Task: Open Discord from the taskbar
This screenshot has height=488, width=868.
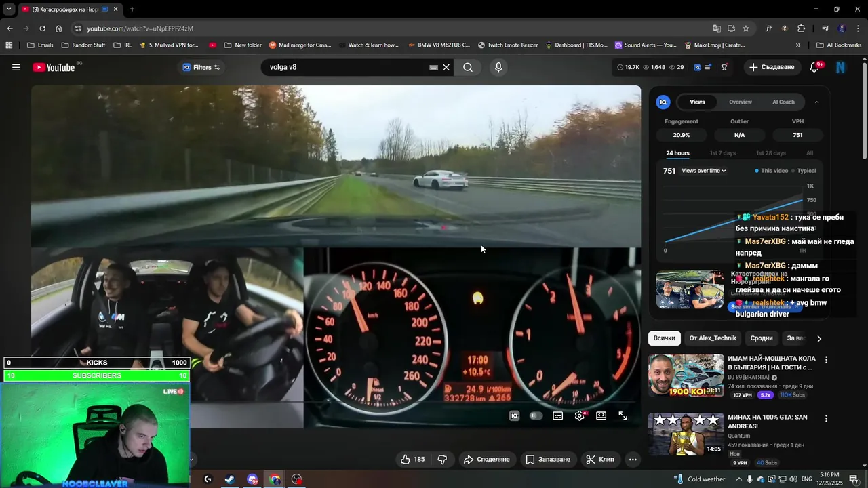Action: point(252,479)
